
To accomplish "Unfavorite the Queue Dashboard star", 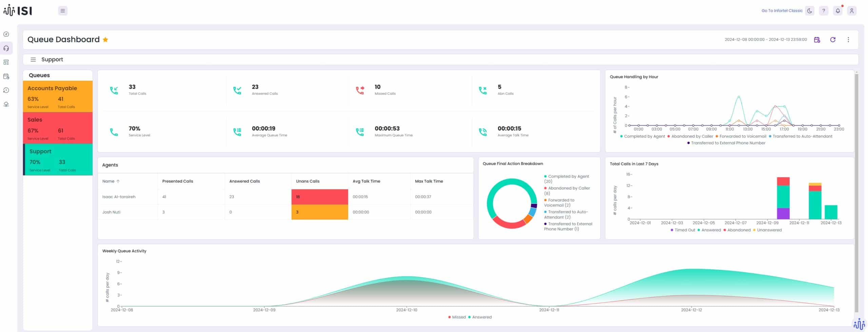I will (x=105, y=40).
